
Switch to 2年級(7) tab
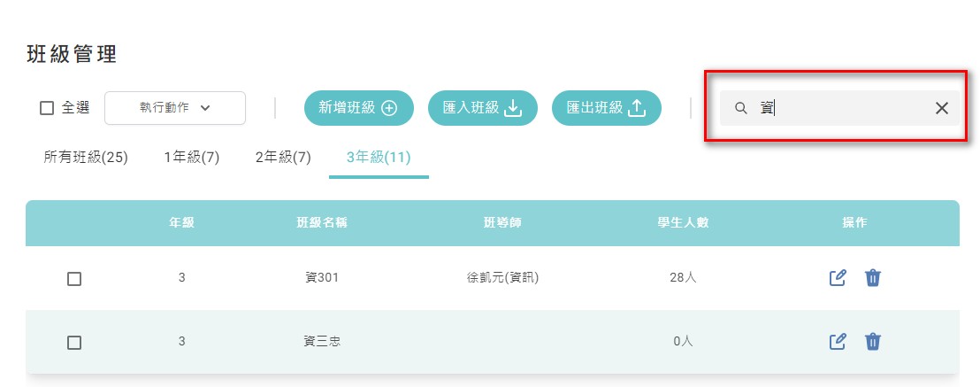[x=283, y=157]
